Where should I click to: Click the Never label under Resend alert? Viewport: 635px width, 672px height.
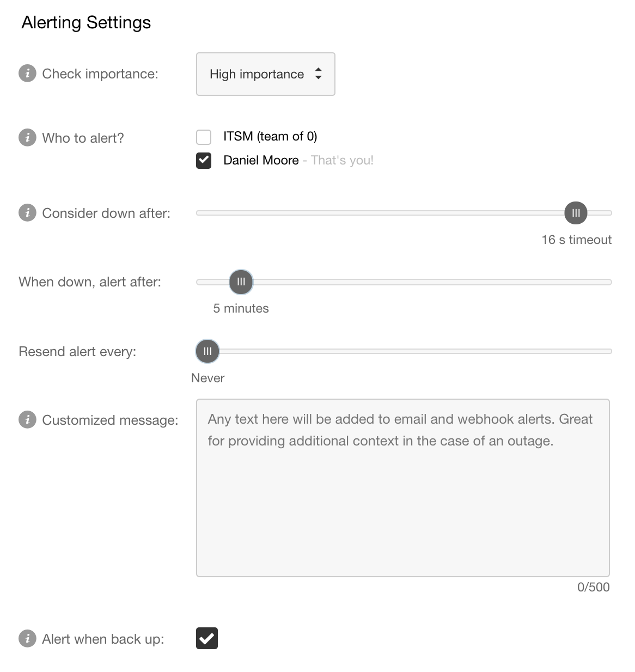tap(207, 378)
